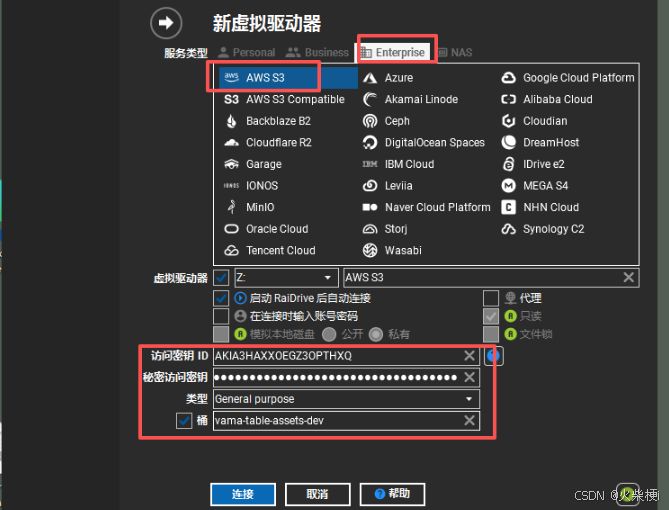This screenshot has width=669, height=510.
Task: Open the General purpose type dropdown
Action: point(346,399)
